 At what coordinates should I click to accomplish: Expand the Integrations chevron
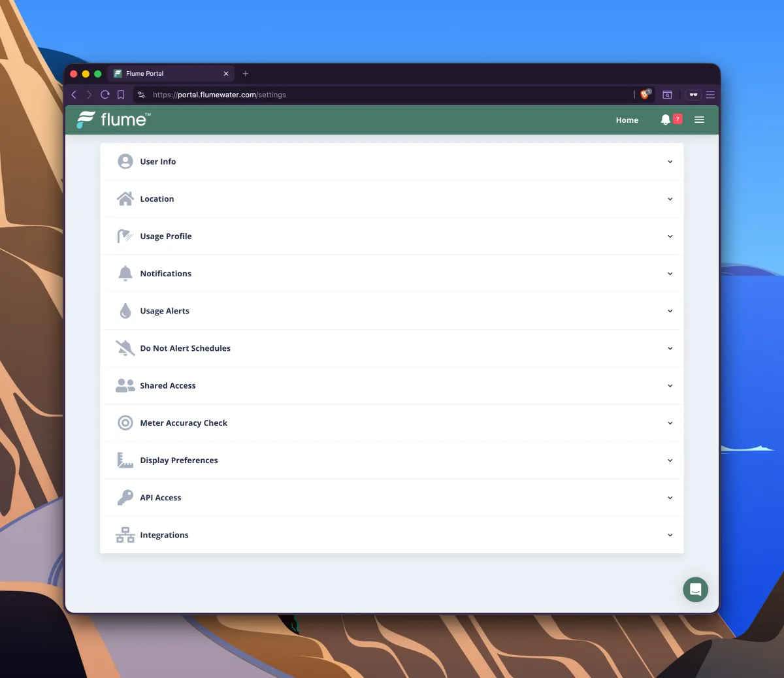[670, 535]
